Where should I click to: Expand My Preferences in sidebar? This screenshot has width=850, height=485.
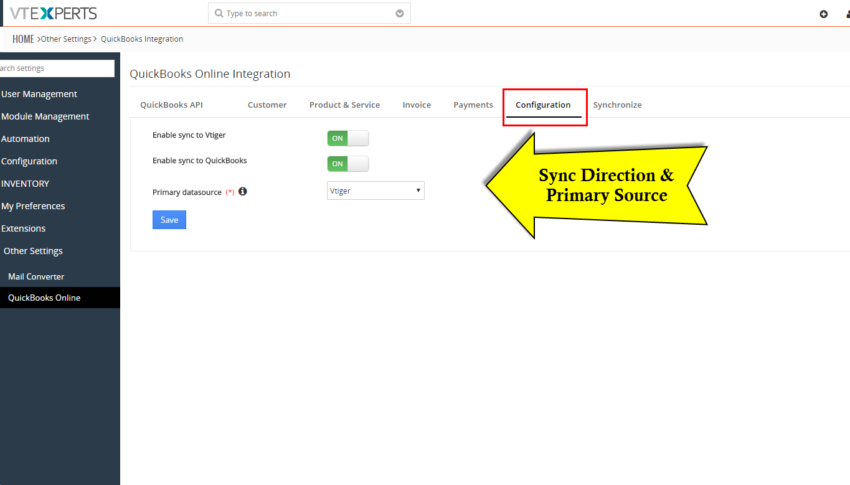[33, 206]
